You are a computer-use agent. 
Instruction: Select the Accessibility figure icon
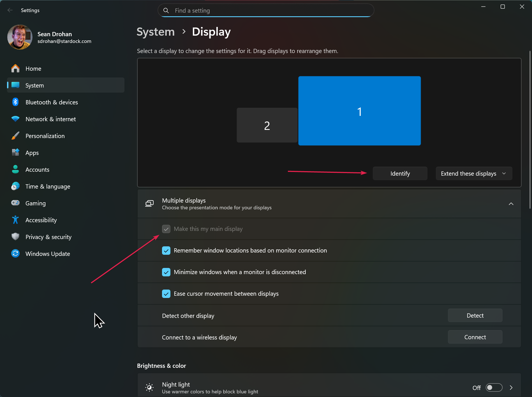[15, 220]
